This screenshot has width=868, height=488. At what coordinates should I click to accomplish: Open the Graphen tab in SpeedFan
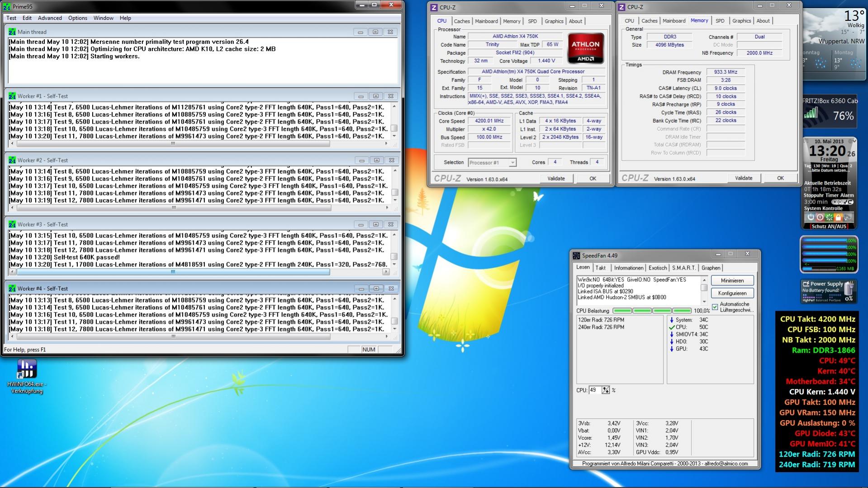711,268
